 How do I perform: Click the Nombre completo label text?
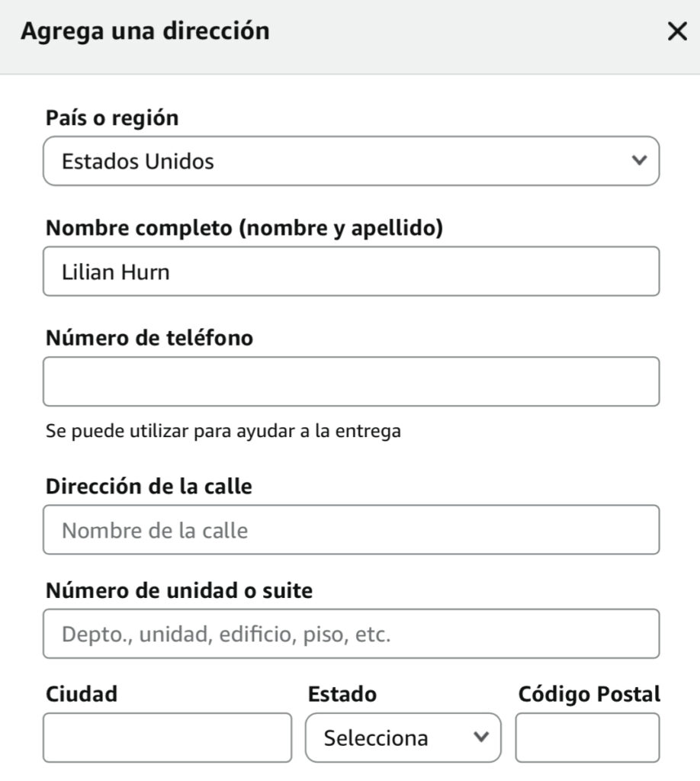click(244, 228)
